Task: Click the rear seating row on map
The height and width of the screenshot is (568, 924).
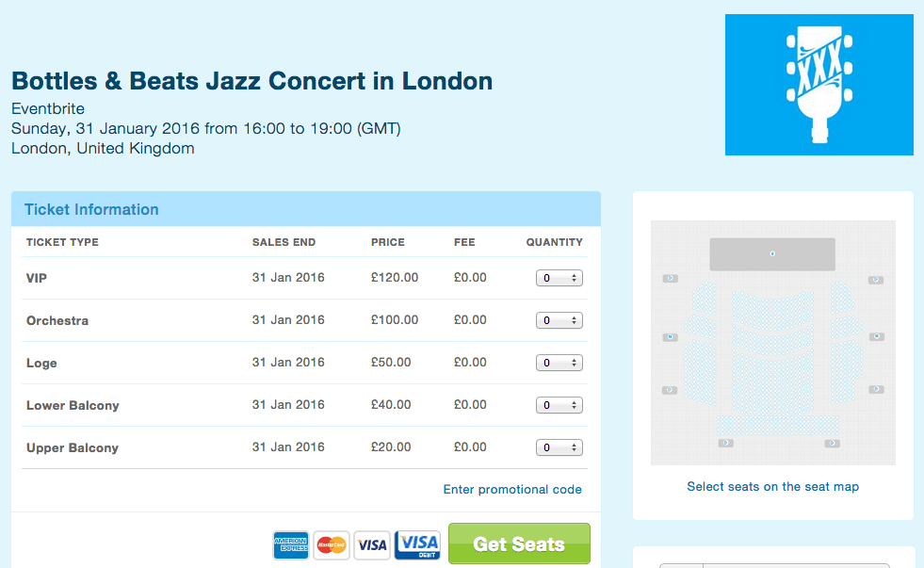Action: [778, 425]
